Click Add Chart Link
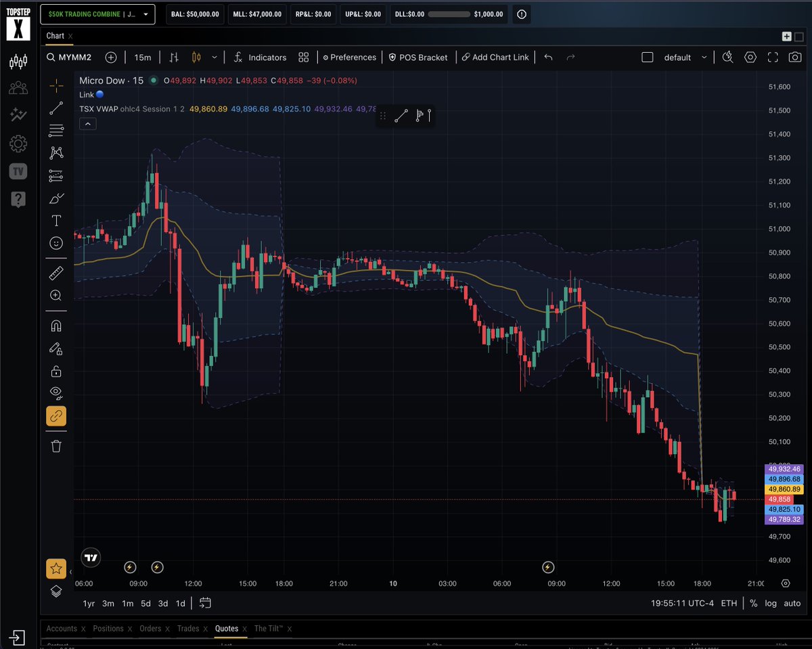 point(495,58)
